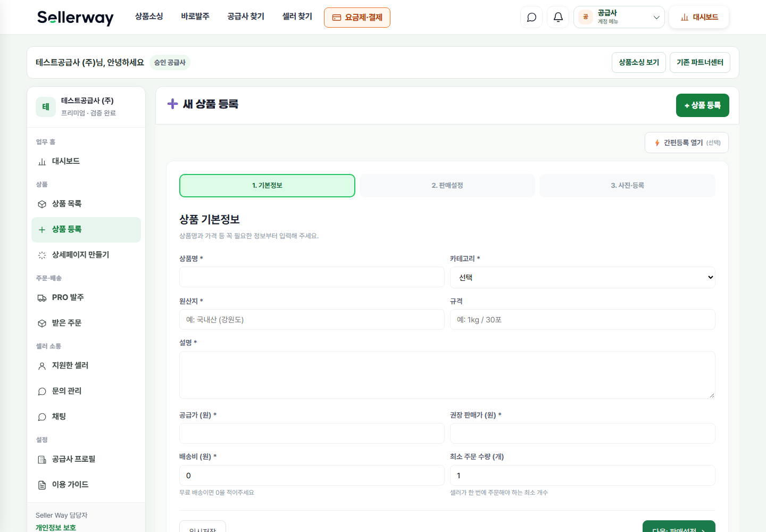The width and height of the screenshot is (766, 532).
Task: Click the 대시보드 button in header
Action: [x=699, y=17]
